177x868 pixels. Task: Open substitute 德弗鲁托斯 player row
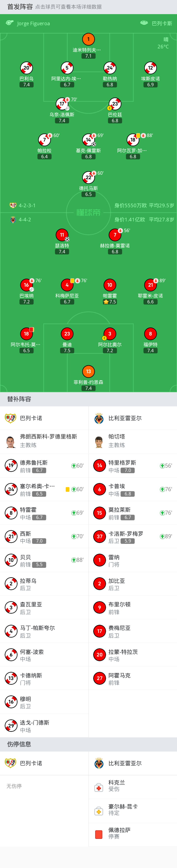pos(44,466)
